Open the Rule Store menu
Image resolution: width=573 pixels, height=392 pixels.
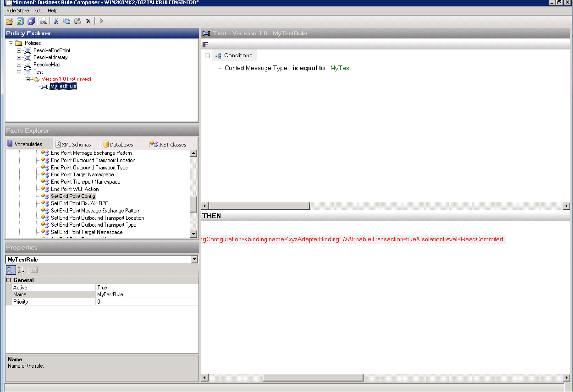[x=18, y=11]
